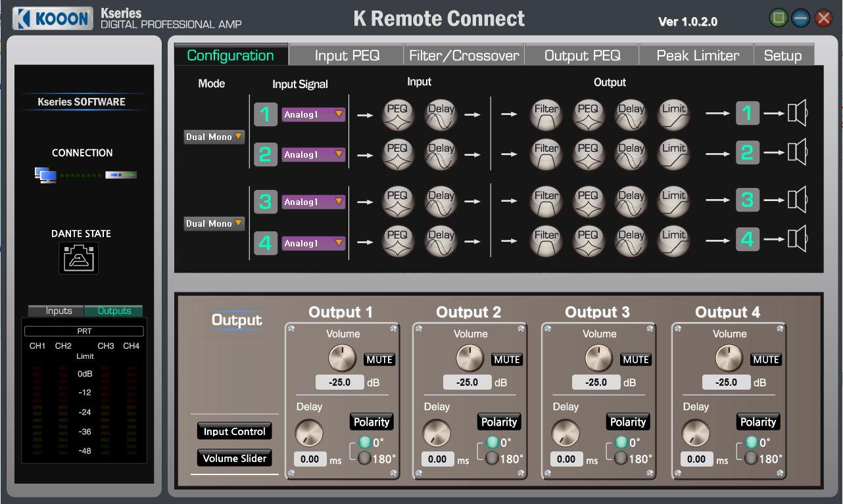Open the channel 4 output PEQ icon
Screen dimensions: 843x504
point(587,241)
